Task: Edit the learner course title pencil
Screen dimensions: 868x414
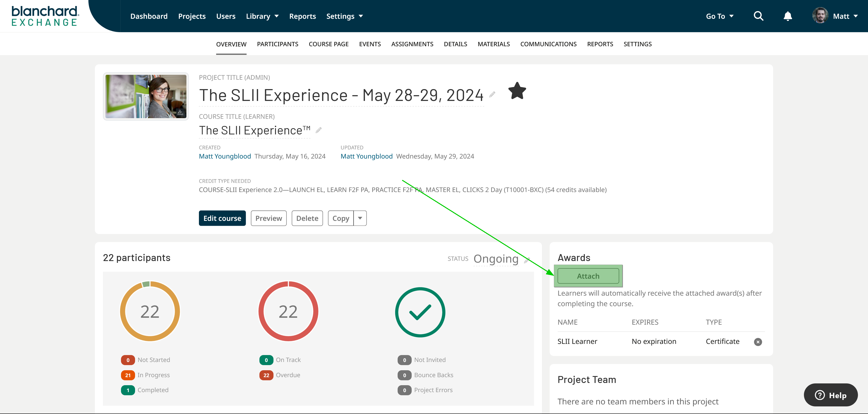Action: pyautogui.click(x=318, y=130)
